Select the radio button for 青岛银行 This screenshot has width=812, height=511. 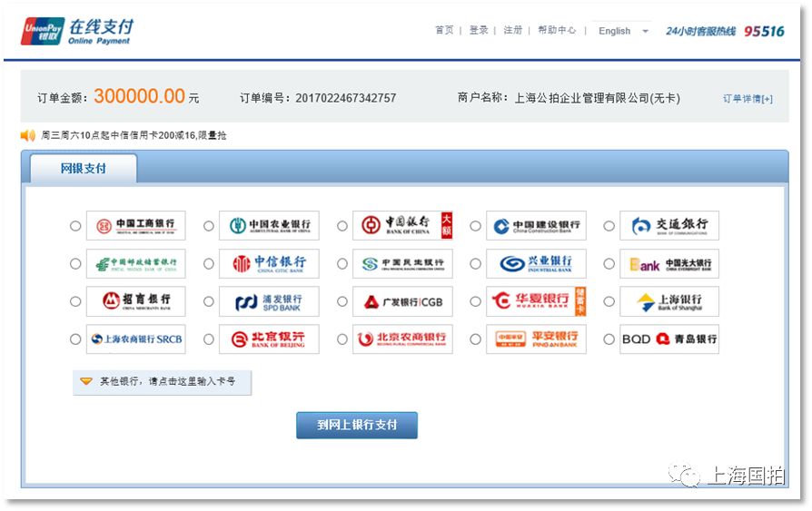[609, 339]
